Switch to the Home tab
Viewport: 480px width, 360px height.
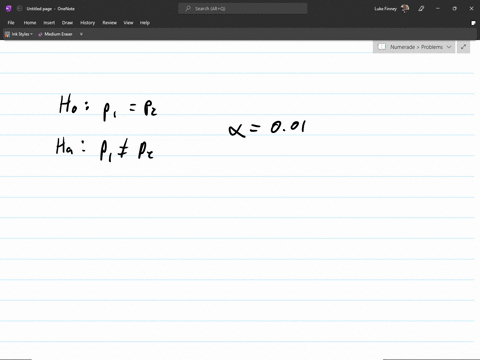[x=30, y=23]
